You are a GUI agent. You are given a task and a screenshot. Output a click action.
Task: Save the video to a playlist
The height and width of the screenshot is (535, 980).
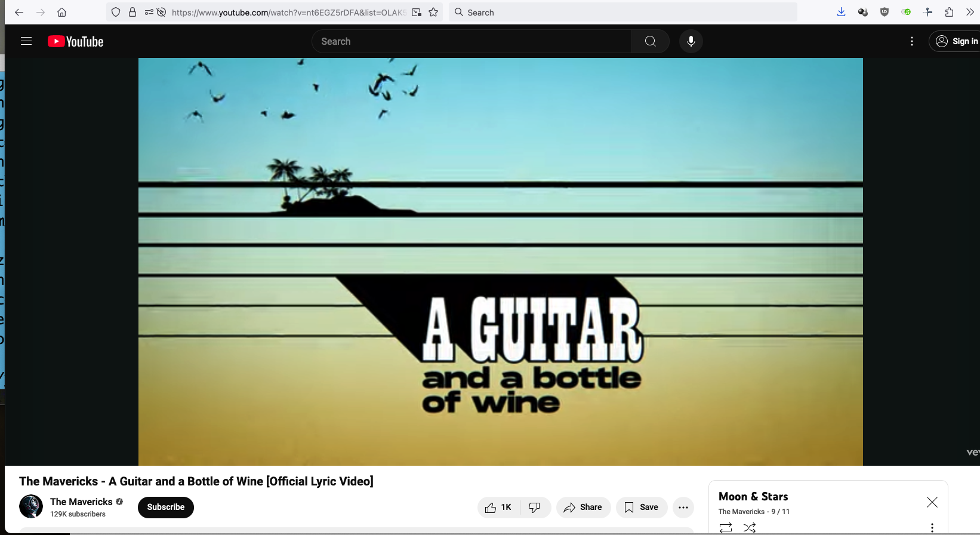642,508
